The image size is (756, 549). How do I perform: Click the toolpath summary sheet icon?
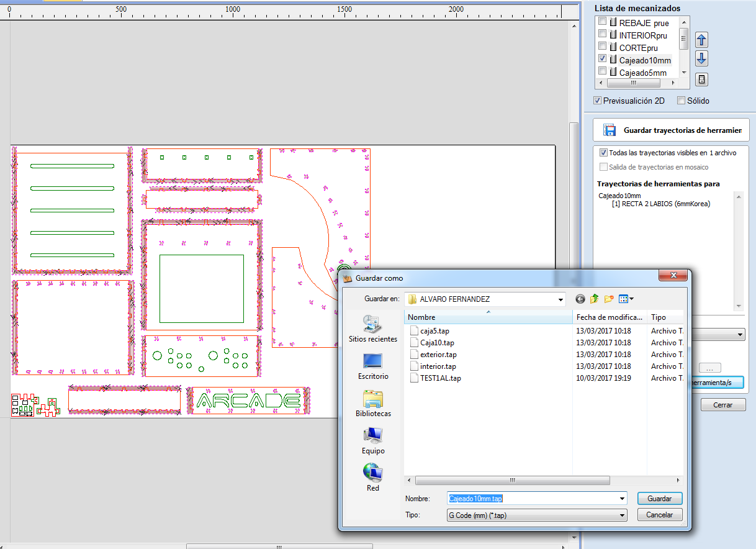click(701, 79)
